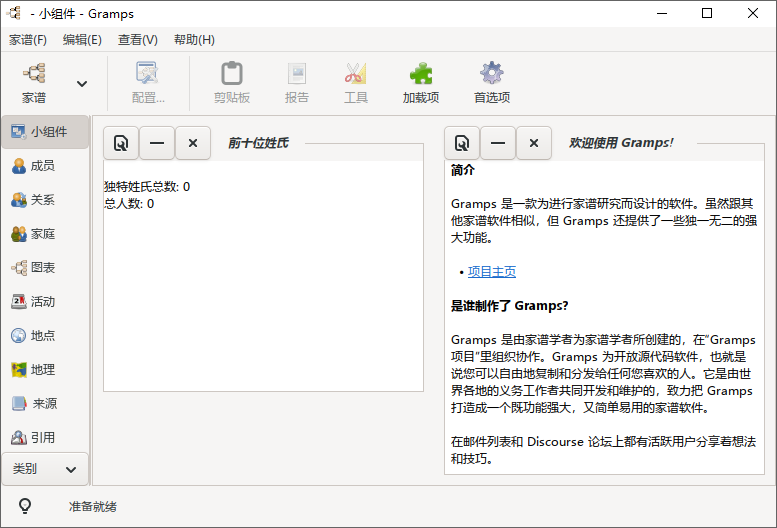Select 来源 sources view in sidebar

(45, 404)
